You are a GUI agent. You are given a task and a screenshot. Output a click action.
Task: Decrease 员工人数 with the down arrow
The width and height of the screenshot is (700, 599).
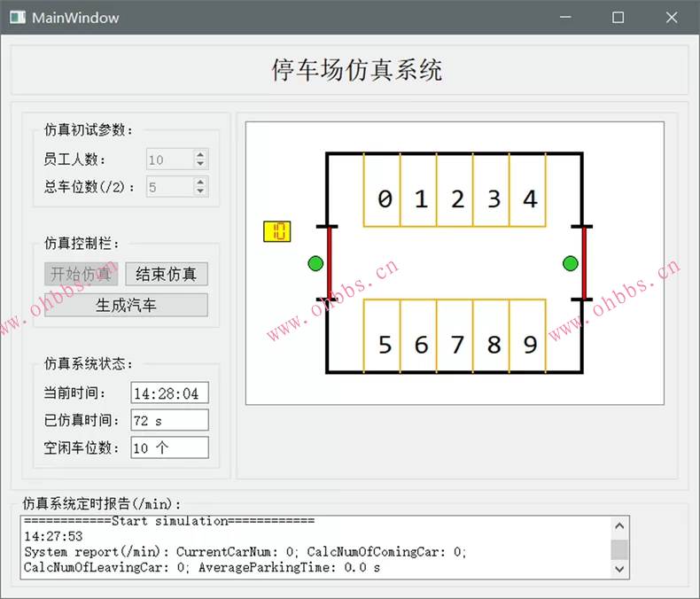200,164
